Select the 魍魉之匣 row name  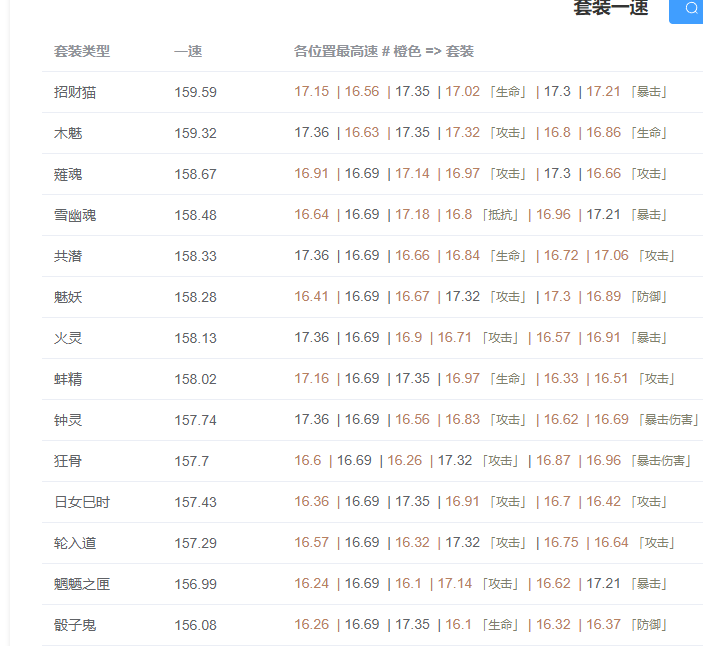(x=82, y=584)
